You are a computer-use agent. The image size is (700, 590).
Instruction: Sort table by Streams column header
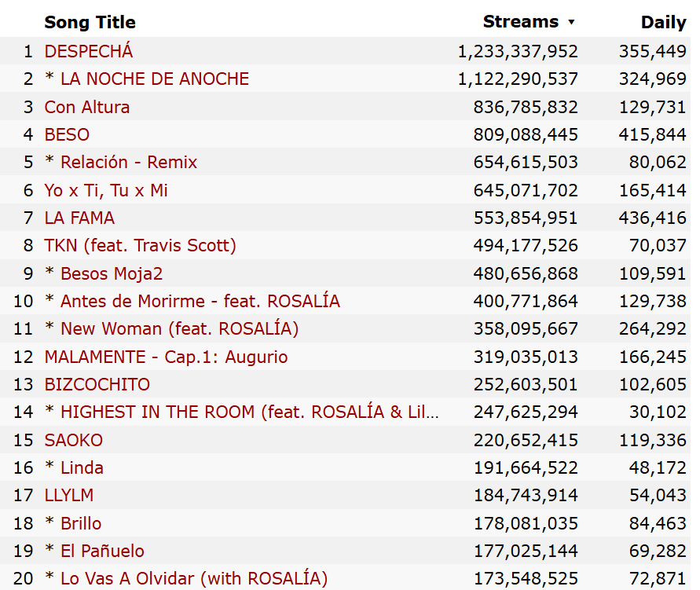521,22
